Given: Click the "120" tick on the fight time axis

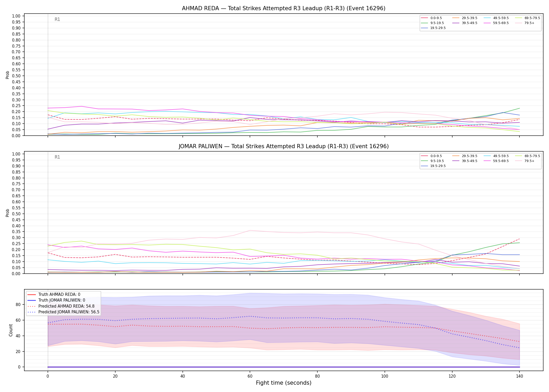Looking at the screenshot, I should (452, 376).
